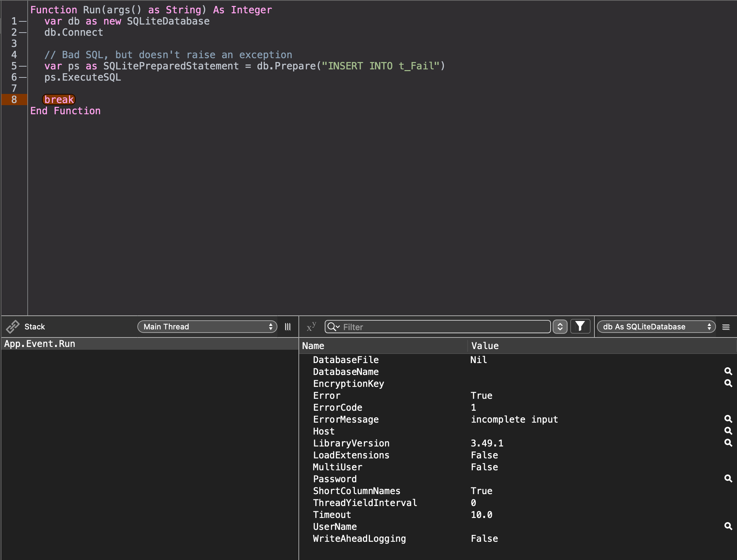Open the db As SQLiteDatabase popup

(656, 327)
